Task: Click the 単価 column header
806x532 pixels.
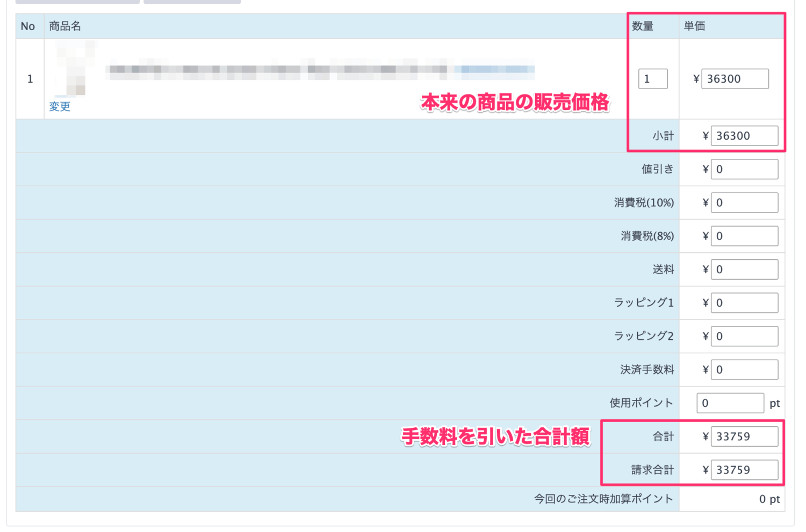Action: pos(694,26)
